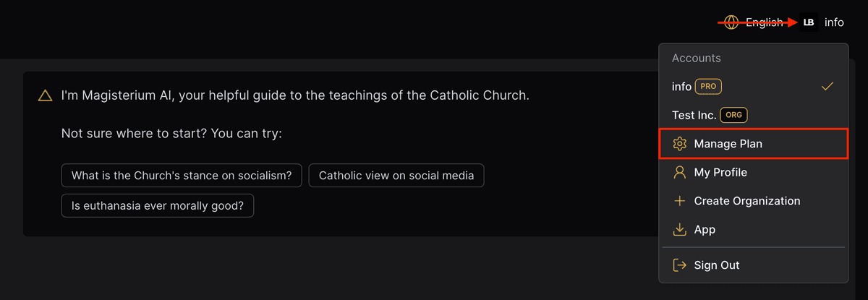Click the My Profile person icon
Image resolution: width=868 pixels, height=300 pixels.
point(679,172)
